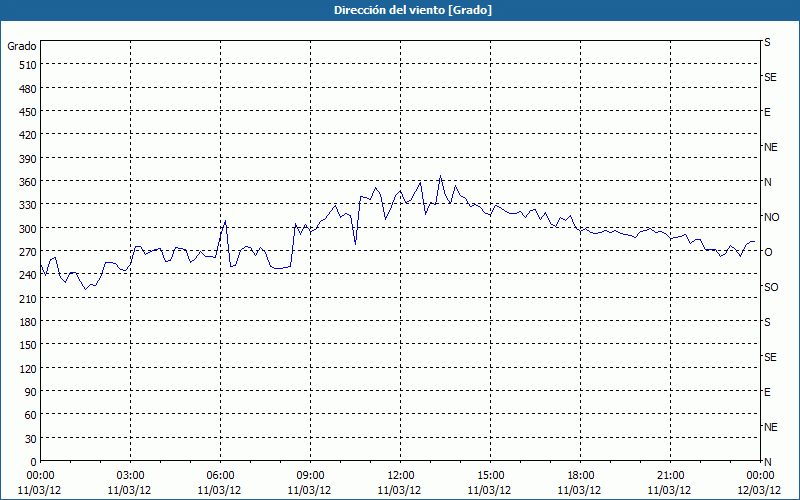Click the 03:00 time axis label
This screenshot has width=800, height=500.
[x=130, y=476]
